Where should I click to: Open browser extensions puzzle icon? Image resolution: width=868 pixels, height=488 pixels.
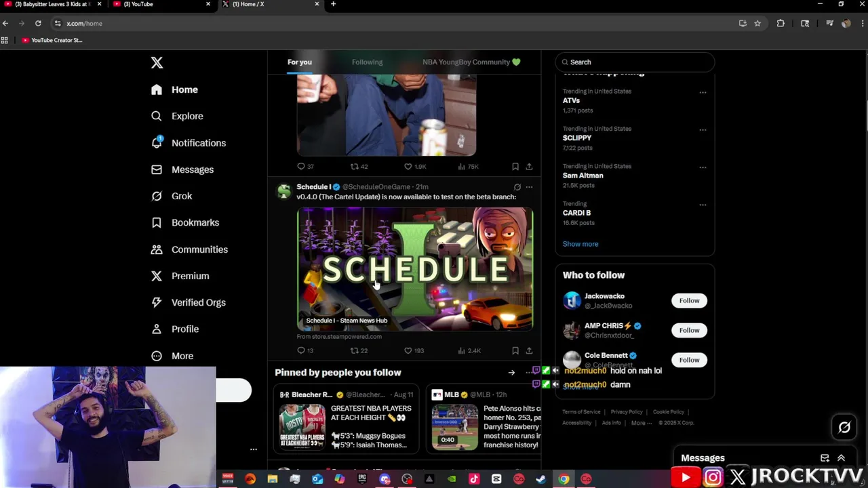(x=781, y=23)
